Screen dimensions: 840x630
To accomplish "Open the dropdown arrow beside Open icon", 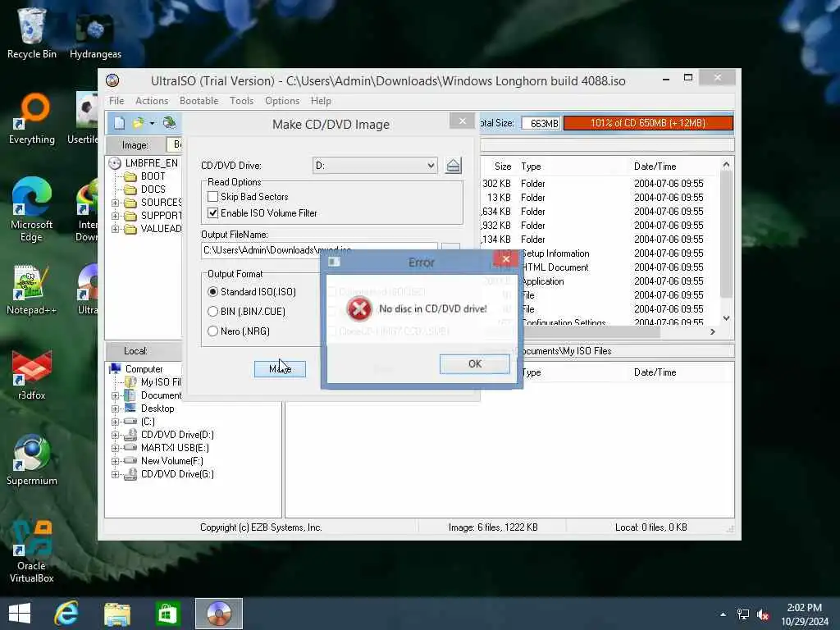I will (x=152, y=123).
